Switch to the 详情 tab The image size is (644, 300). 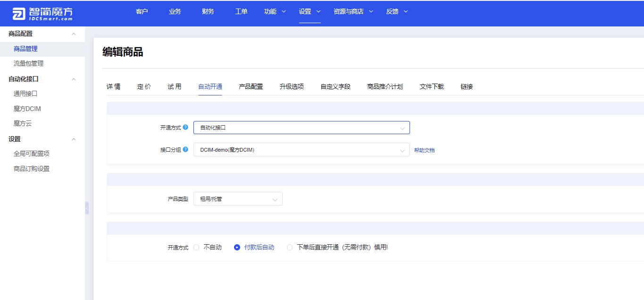(113, 86)
